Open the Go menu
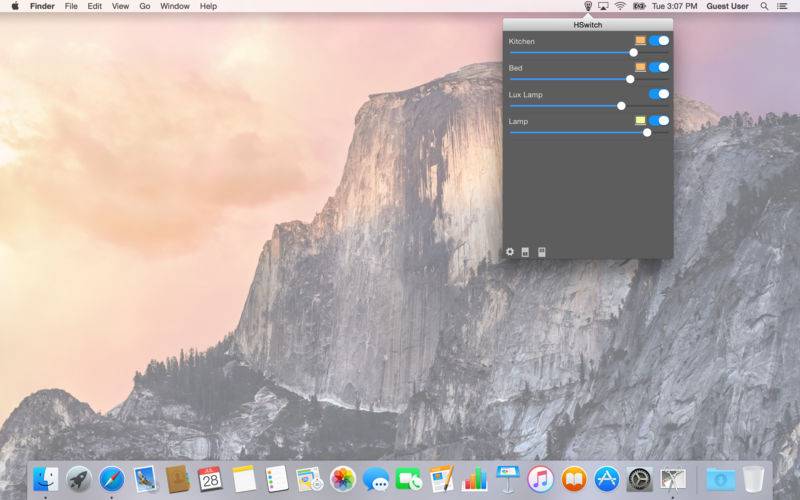 [x=145, y=6]
